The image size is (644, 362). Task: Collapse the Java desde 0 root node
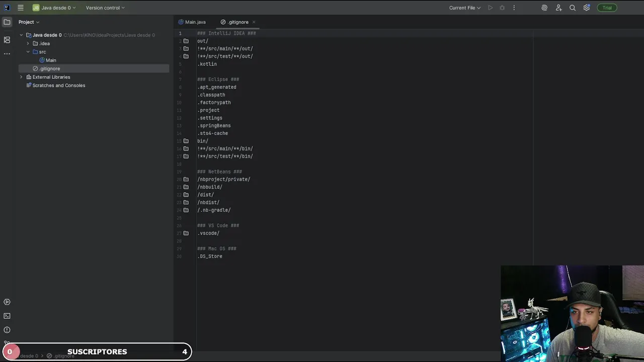click(x=21, y=35)
